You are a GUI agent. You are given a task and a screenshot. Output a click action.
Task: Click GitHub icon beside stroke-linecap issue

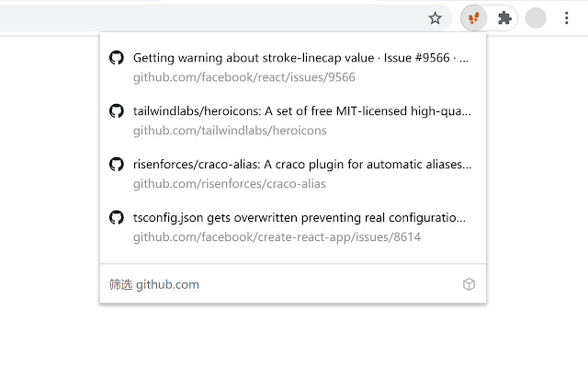coord(117,58)
